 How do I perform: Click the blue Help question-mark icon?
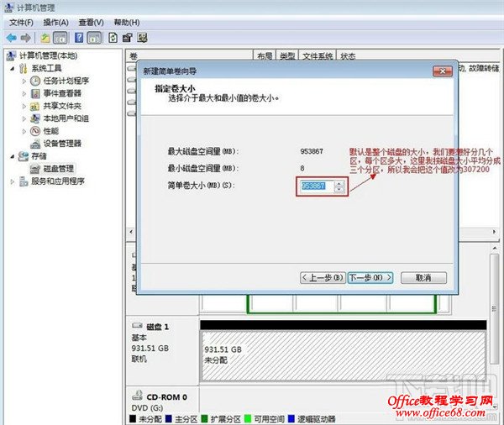click(79, 38)
